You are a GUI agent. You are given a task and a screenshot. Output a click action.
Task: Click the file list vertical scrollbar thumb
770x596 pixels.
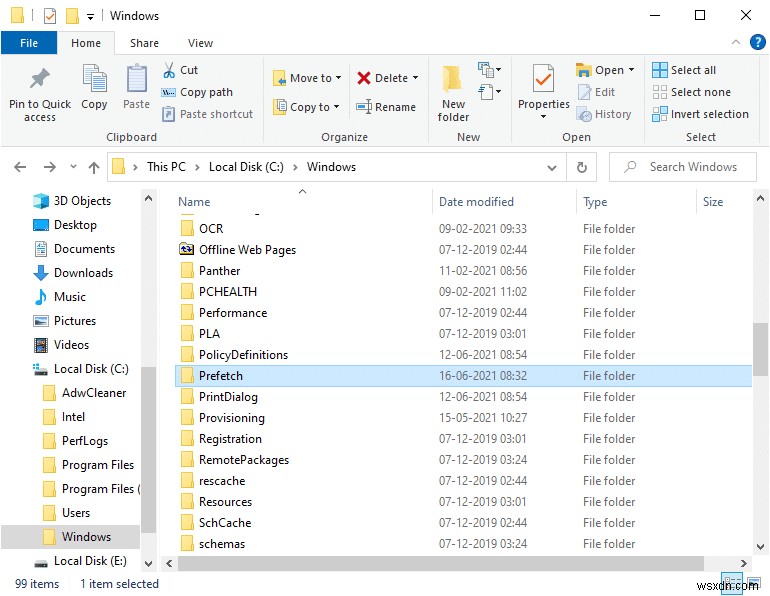760,349
